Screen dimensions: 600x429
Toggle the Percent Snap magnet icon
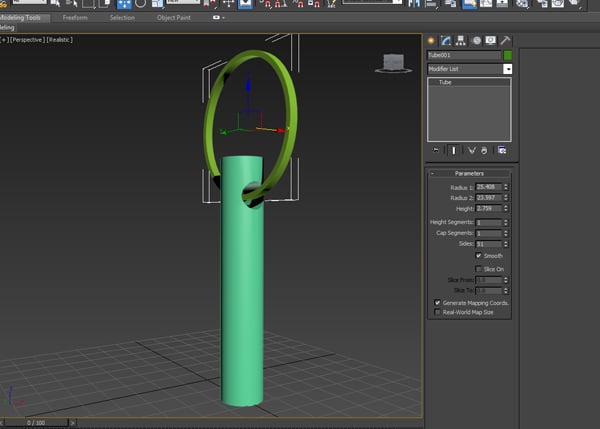click(298, 4)
